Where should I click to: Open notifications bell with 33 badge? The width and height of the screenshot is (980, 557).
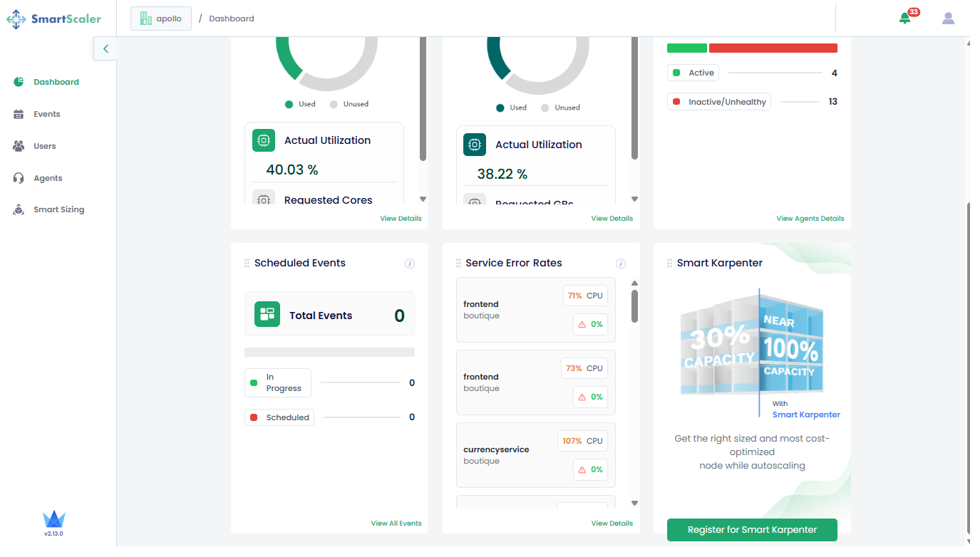point(905,19)
